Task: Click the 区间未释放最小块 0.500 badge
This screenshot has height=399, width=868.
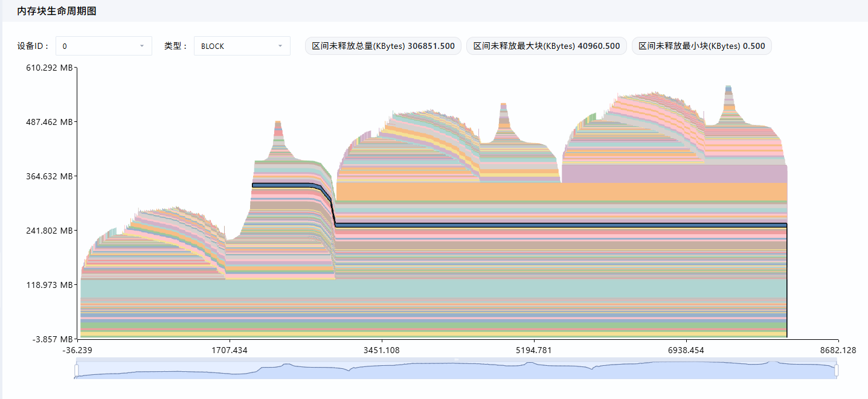Action: click(x=702, y=46)
